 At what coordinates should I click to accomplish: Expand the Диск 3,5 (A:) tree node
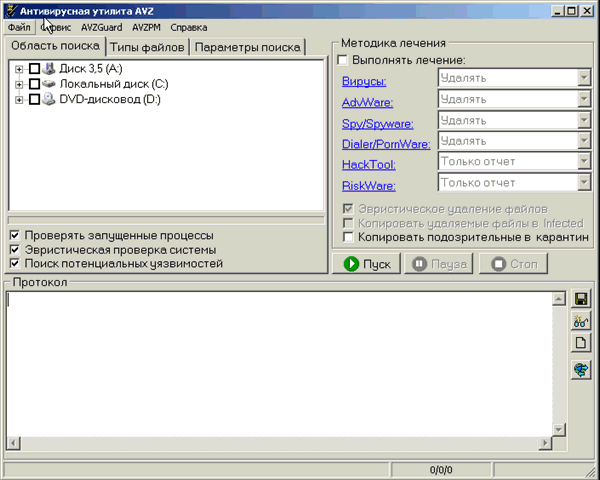[19, 69]
